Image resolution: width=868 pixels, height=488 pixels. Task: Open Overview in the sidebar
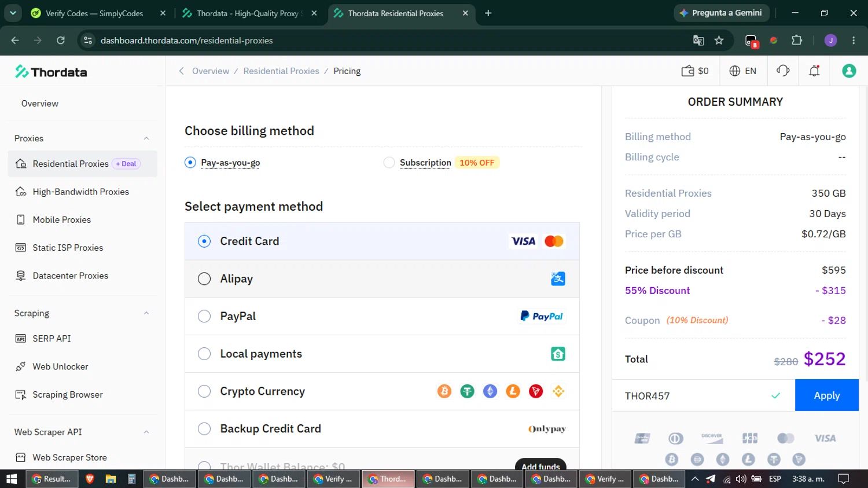coord(40,104)
